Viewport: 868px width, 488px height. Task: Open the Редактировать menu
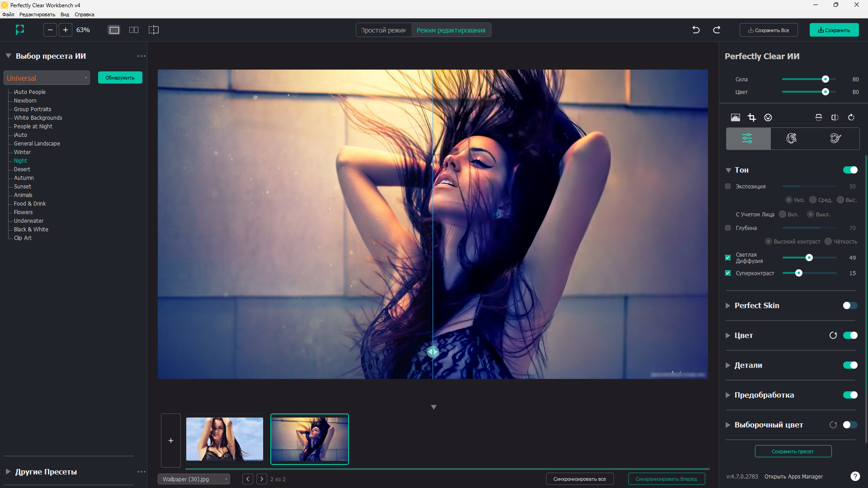click(37, 14)
